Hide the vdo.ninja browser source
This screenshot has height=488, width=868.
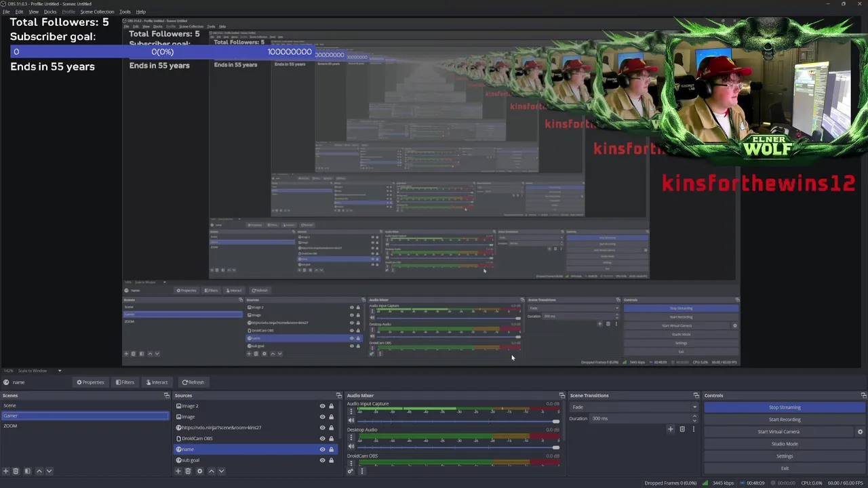pos(323,428)
